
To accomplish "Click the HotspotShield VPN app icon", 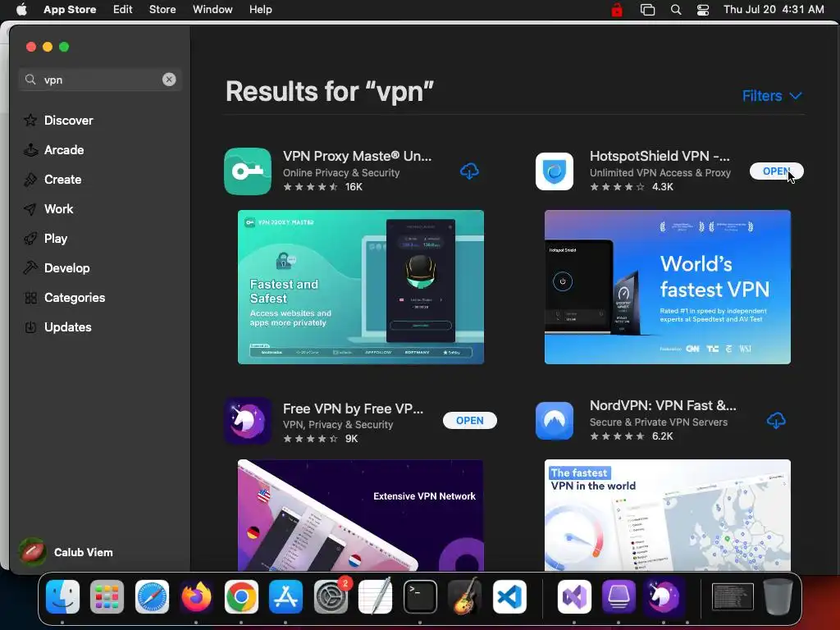I will [x=555, y=171].
